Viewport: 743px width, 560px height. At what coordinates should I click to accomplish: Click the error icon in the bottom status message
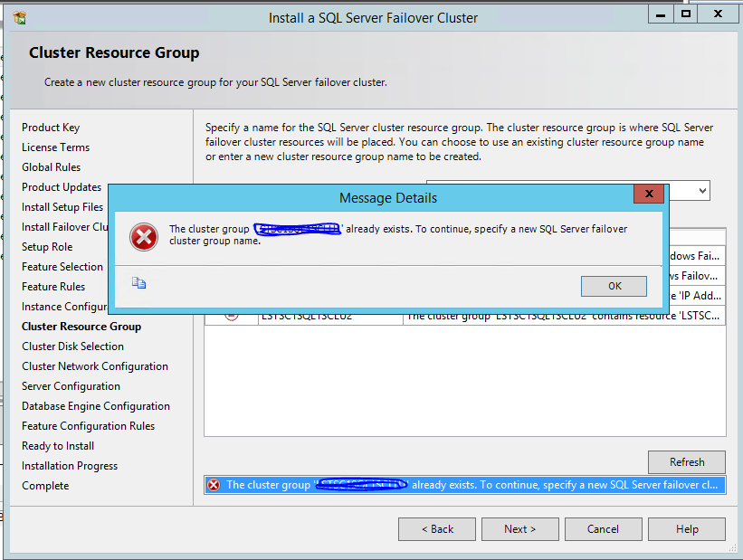(214, 485)
